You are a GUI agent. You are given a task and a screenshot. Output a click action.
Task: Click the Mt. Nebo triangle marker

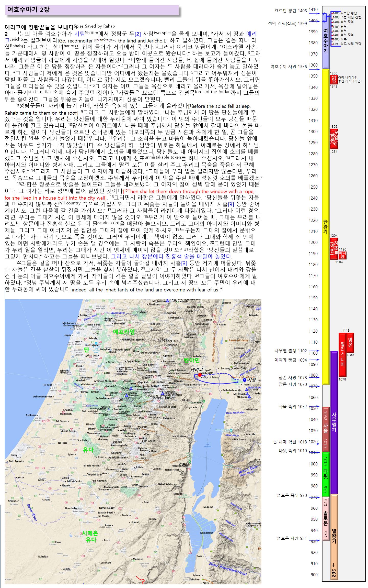(249, 397)
